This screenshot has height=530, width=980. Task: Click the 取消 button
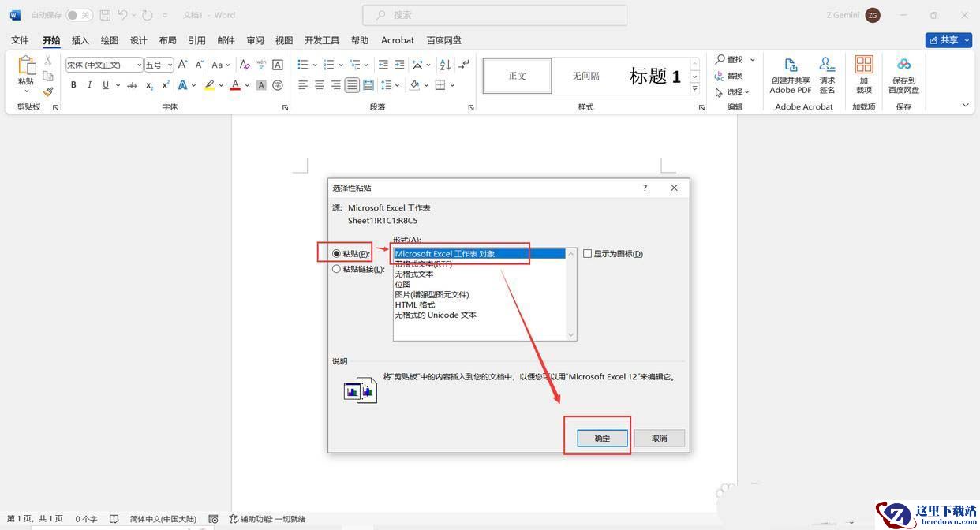[660, 439]
